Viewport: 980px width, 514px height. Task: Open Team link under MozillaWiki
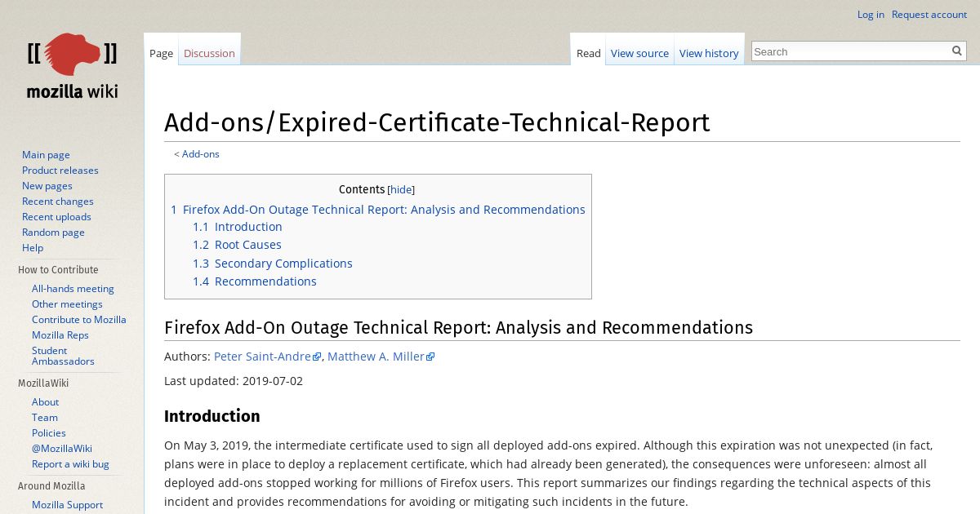(45, 418)
